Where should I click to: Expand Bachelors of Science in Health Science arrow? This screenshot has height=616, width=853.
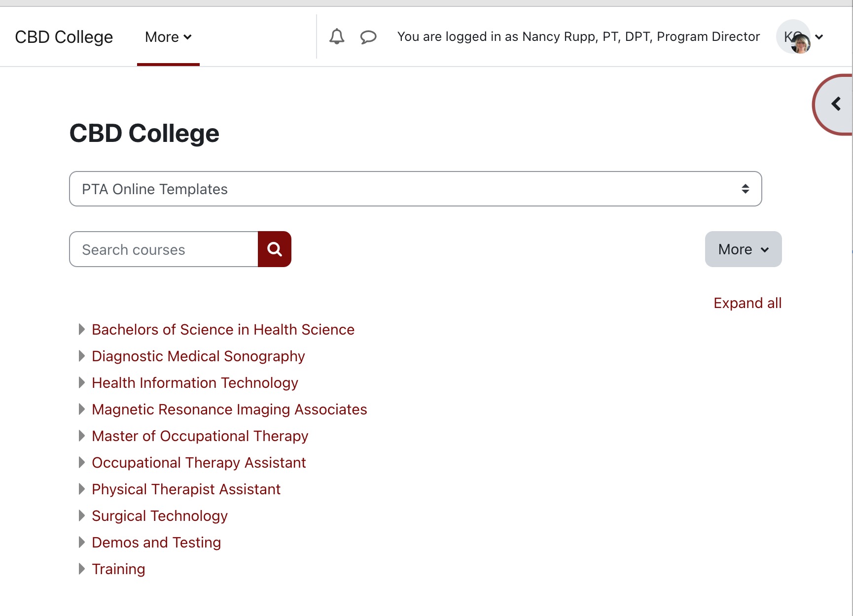(x=82, y=329)
